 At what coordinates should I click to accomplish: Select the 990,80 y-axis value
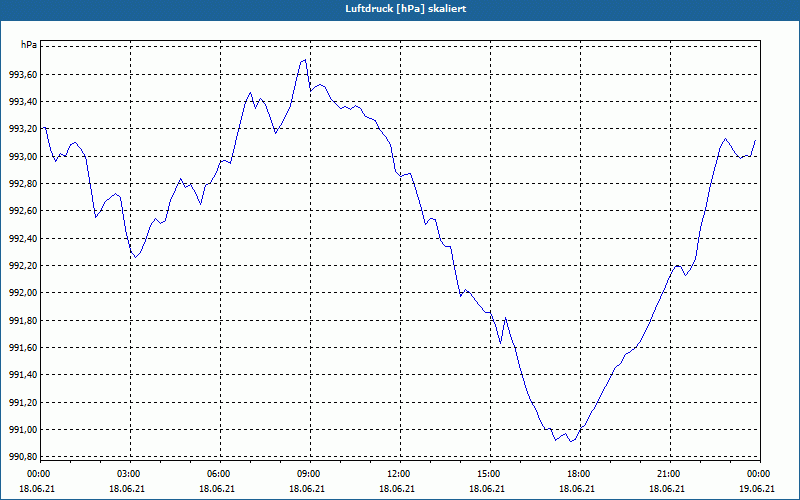click(x=22, y=457)
